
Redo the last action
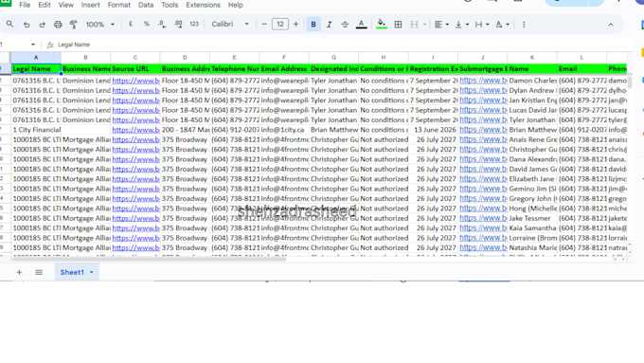point(42,25)
